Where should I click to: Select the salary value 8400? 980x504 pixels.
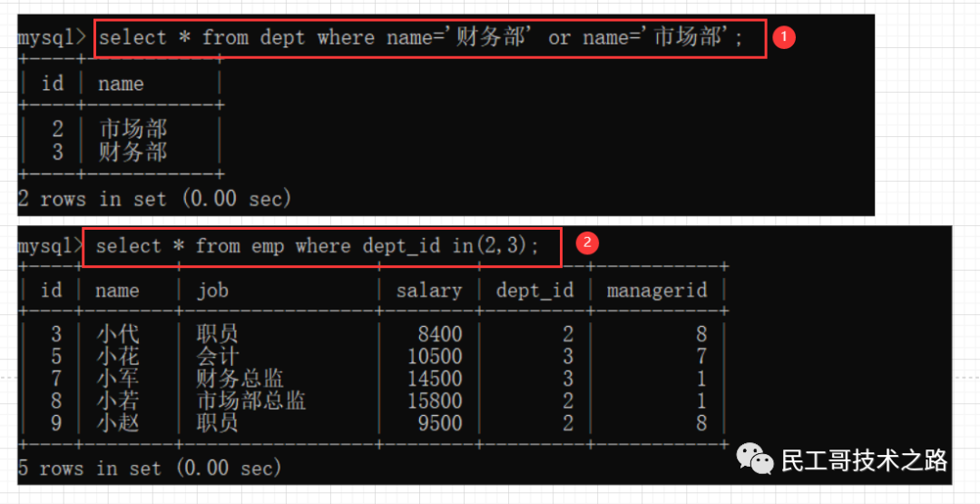(441, 334)
